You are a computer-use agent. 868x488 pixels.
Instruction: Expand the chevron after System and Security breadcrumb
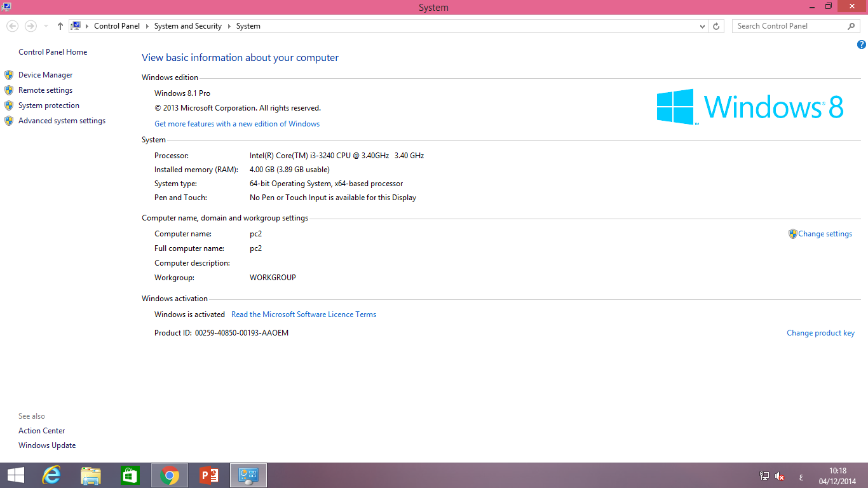[x=229, y=26]
